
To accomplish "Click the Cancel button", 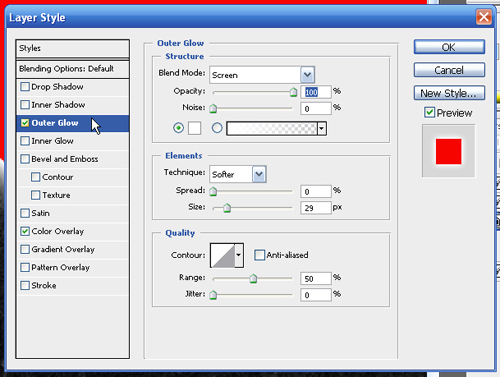I will tap(449, 70).
